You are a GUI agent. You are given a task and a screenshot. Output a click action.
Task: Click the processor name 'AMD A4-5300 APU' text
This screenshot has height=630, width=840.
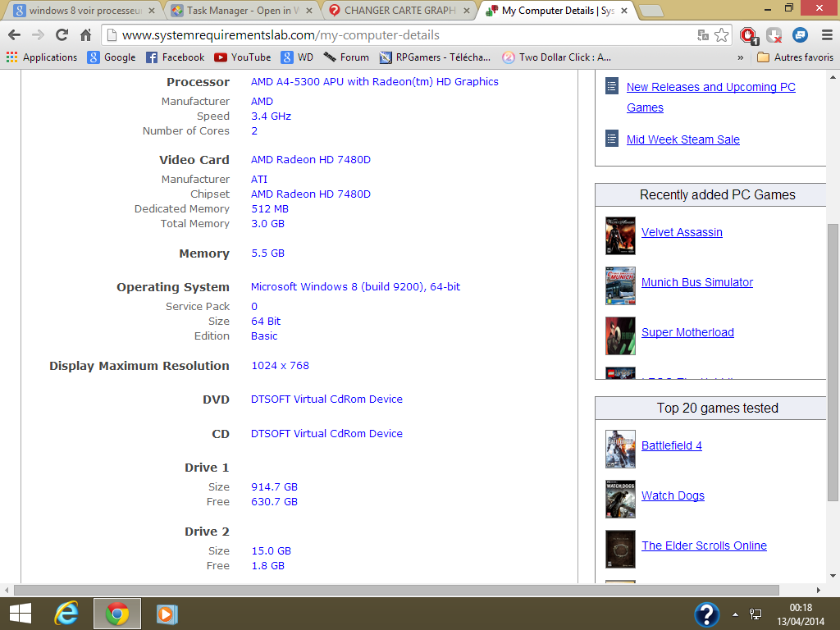point(297,81)
